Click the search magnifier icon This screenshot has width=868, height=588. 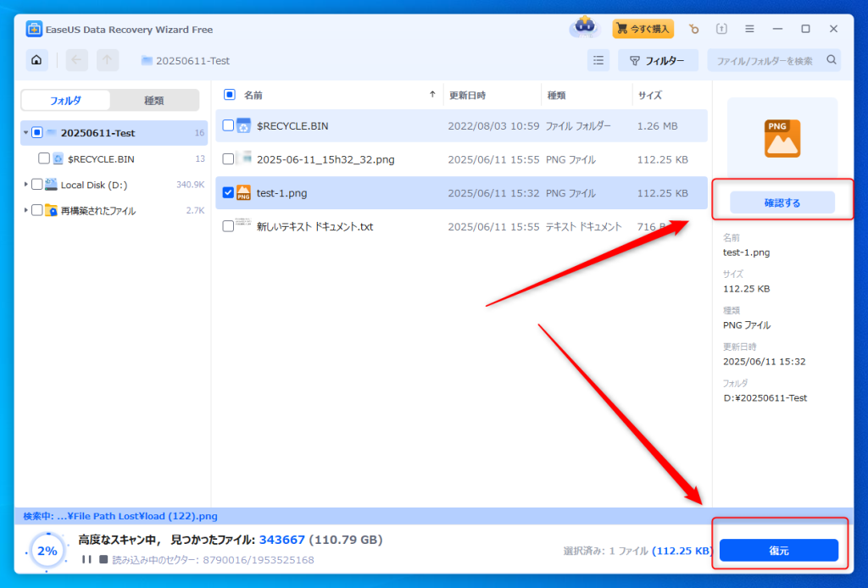click(832, 60)
